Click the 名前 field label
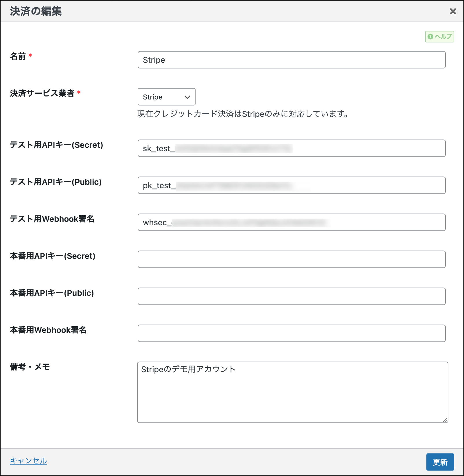Screen dimensions: 464x476 click(x=18, y=56)
